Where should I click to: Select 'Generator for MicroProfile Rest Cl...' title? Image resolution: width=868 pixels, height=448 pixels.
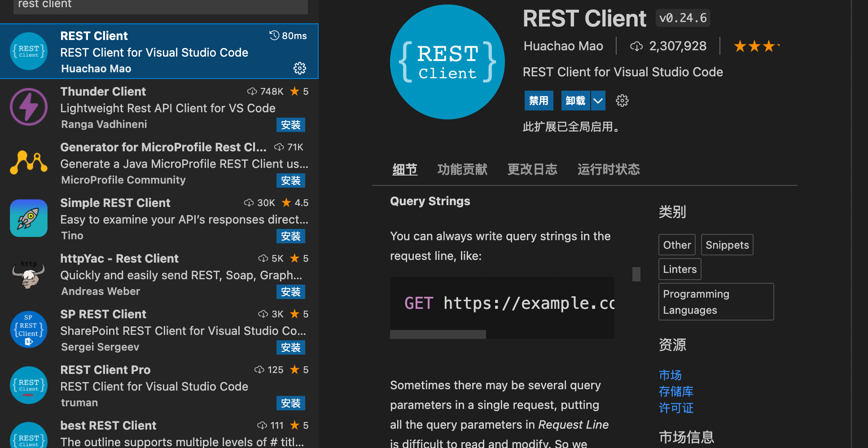[x=163, y=147]
